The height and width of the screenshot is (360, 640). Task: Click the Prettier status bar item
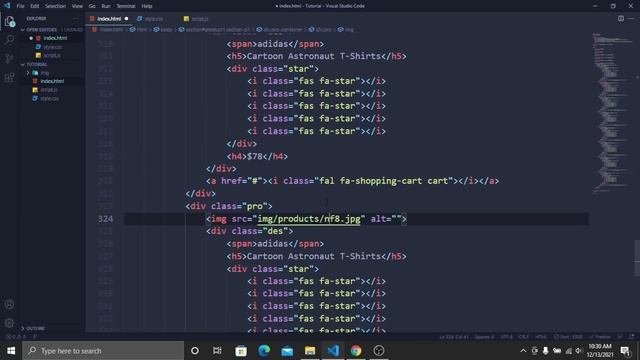pyautogui.click(x=600, y=337)
